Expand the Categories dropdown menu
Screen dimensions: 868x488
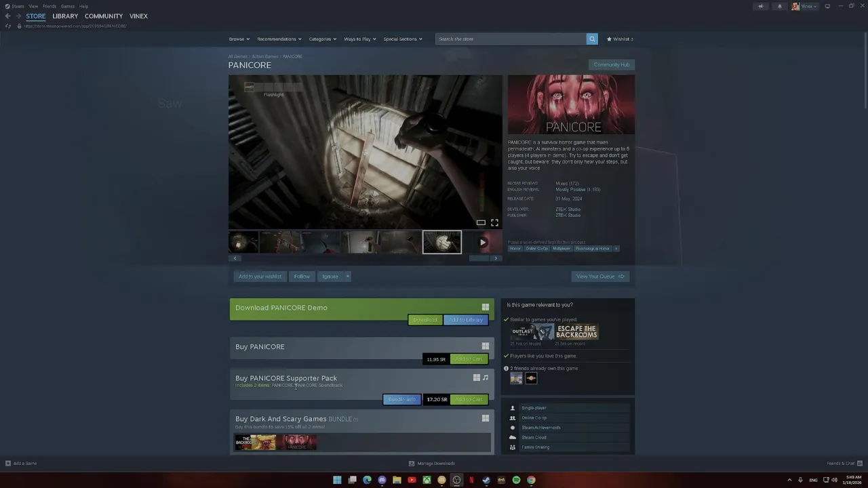323,39
